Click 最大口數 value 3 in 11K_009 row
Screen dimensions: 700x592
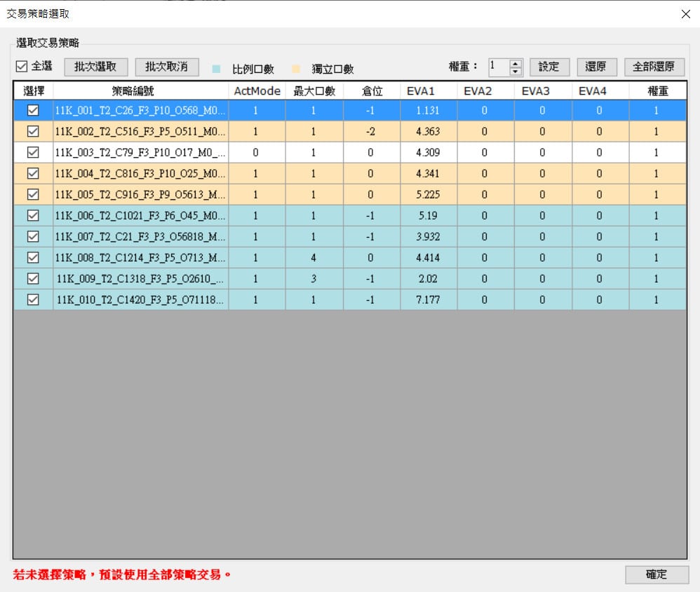314,278
